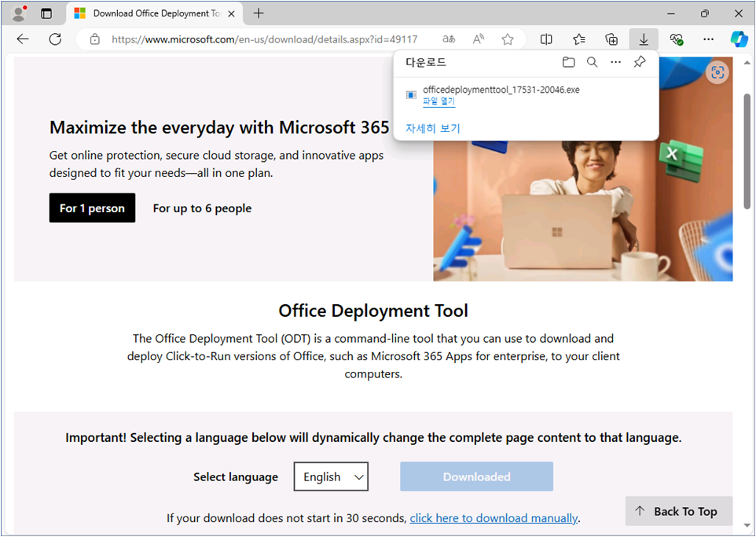
Task: Open downloads folder from download panel
Action: coord(568,62)
